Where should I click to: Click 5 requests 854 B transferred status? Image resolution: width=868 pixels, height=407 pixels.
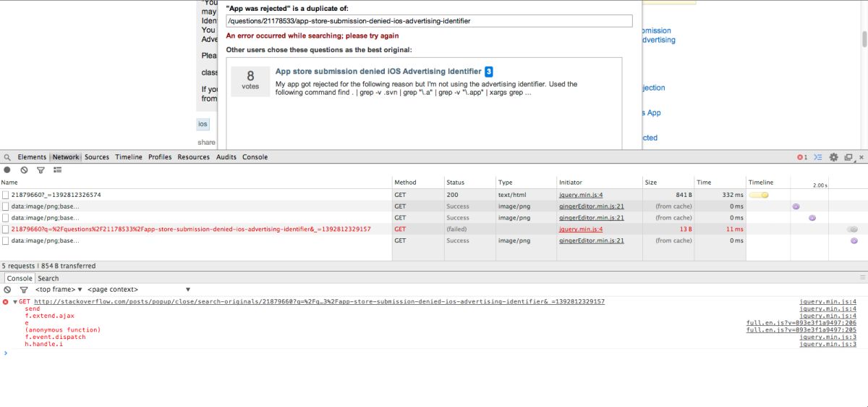[x=48, y=266]
